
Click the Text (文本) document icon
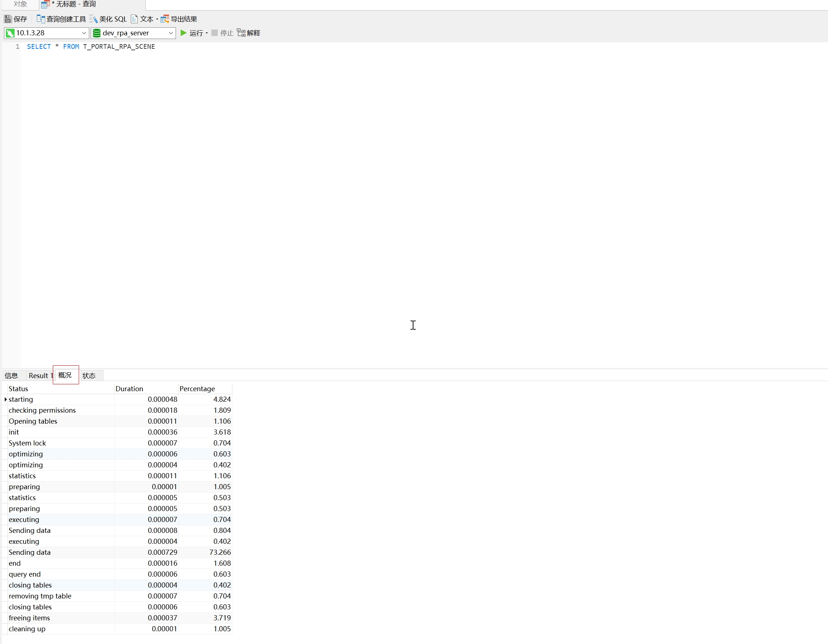click(x=134, y=19)
